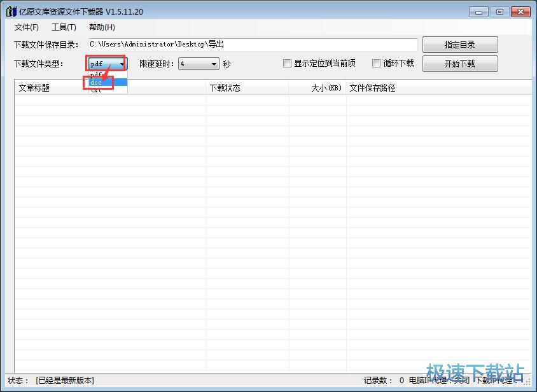Expand the 下载文件类型 combo box
The width and height of the screenshot is (537, 392).
tap(108, 64)
